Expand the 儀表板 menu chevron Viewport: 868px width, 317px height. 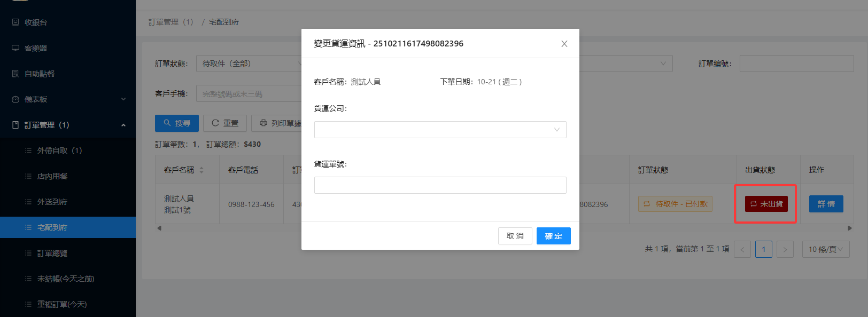123,99
